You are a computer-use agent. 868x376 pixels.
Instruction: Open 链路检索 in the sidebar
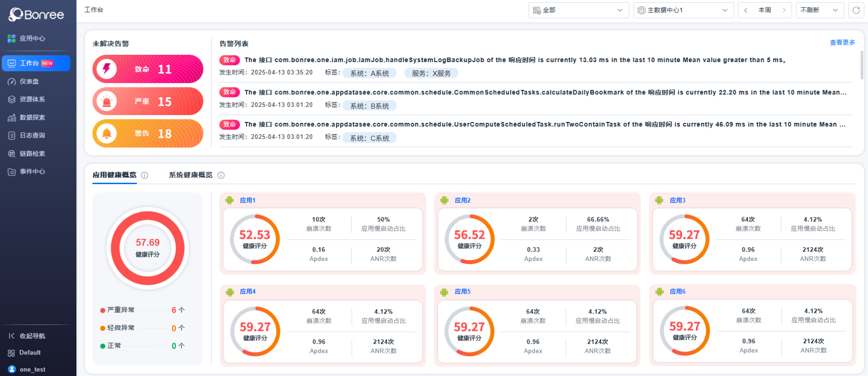tap(32, 154)
